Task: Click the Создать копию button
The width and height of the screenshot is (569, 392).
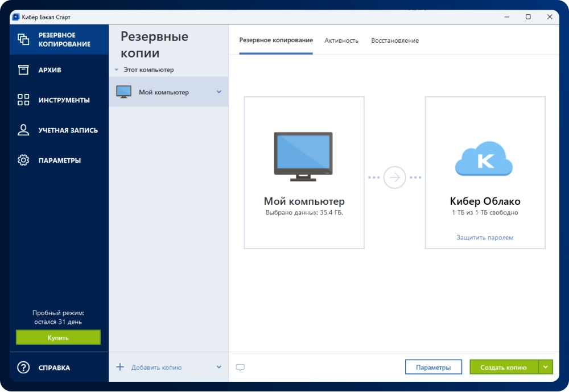Action: click(504, 367)
